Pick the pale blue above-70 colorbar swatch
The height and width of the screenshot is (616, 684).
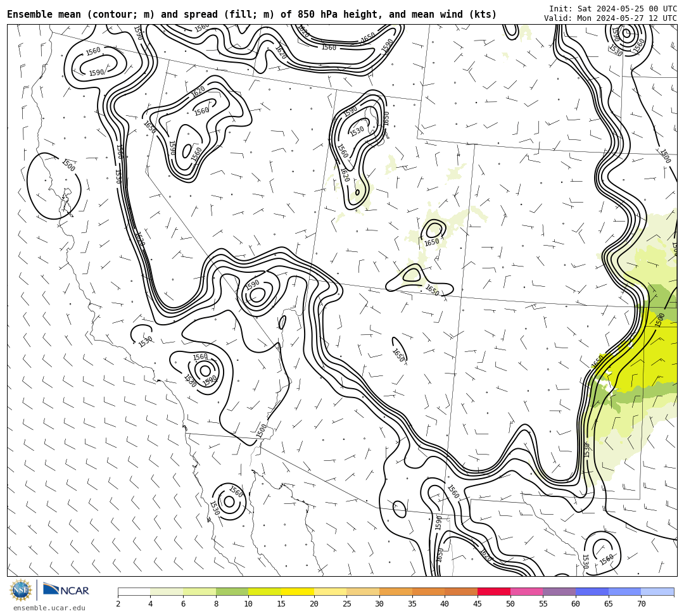click(x=657, y=591)
